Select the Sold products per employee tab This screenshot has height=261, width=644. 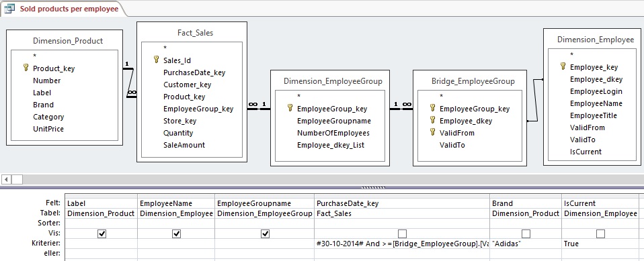[64, 9]
